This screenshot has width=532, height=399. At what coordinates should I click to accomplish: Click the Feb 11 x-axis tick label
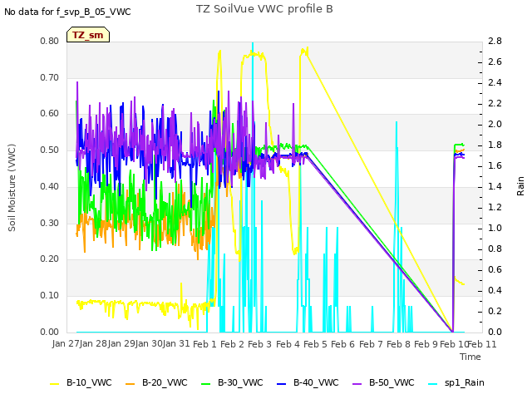coord(482,344)
